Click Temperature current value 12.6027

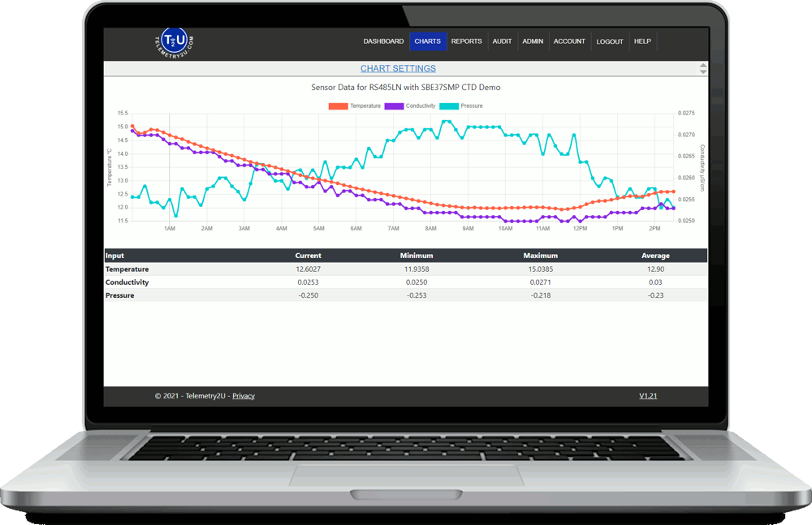point(308,269)
